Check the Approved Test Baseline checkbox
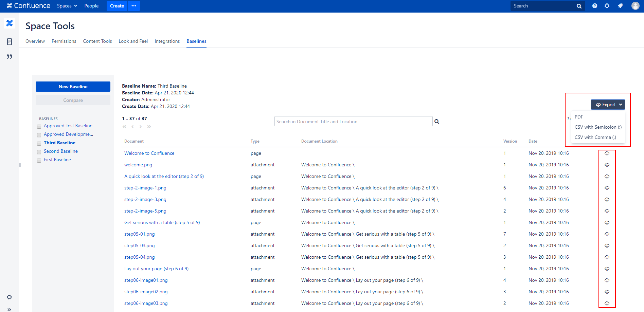The width and height of the screenshot is (644, 312). pyautogui.click(x=39, y=127)
